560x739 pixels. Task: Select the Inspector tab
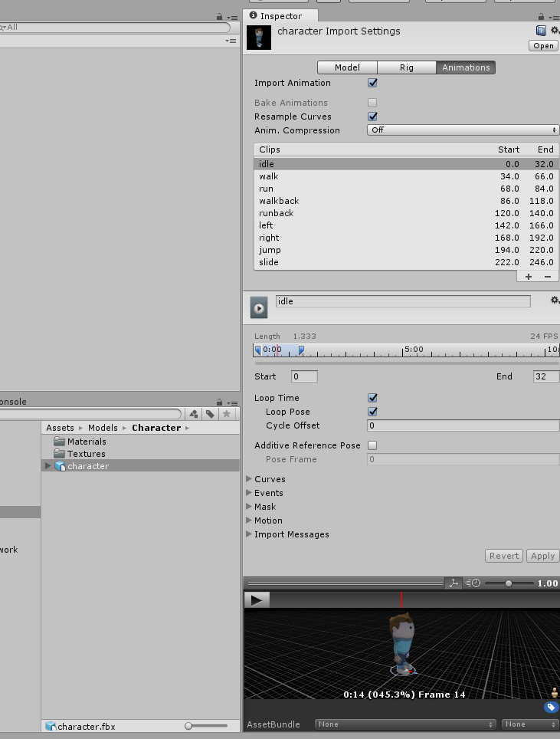[x=281, y=16]
